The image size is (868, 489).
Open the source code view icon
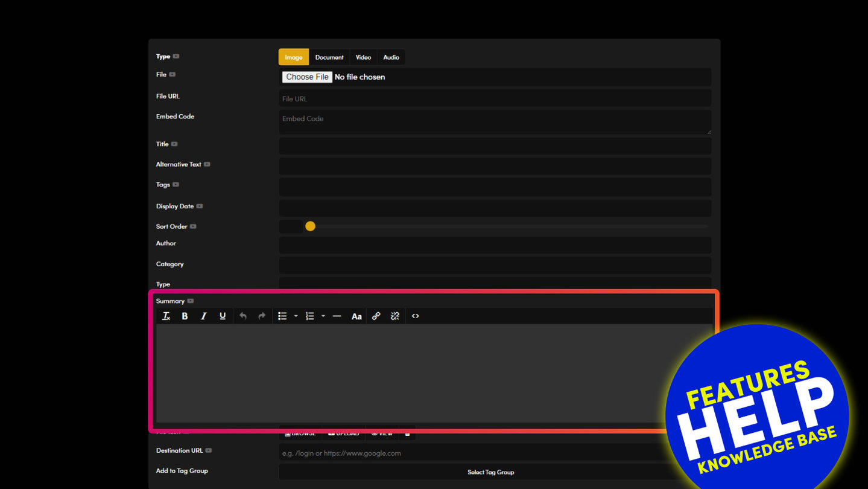416,316
